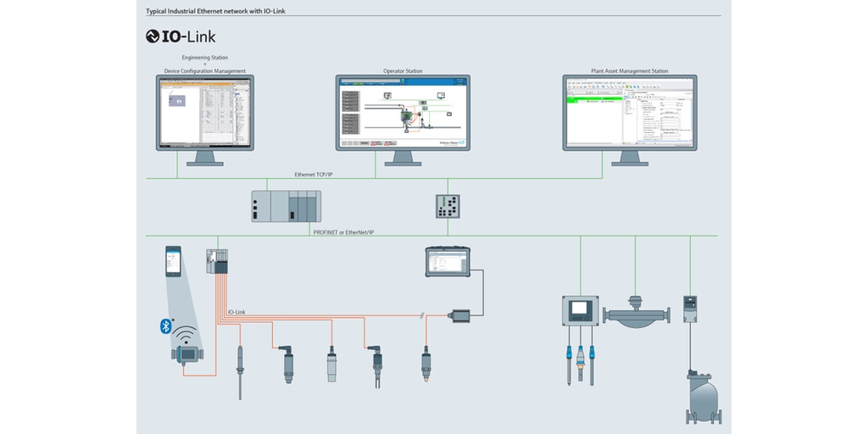Click the IO-Link adapter box near tablet
The width and height of the screenshot is (868, 434).
coord(460,316)
